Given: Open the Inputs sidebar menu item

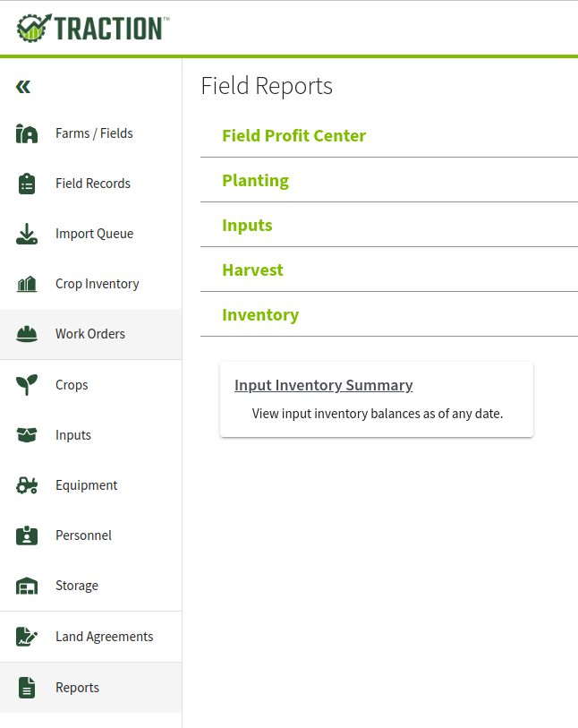Looking at the screenshot, I should tap(91, 435).
